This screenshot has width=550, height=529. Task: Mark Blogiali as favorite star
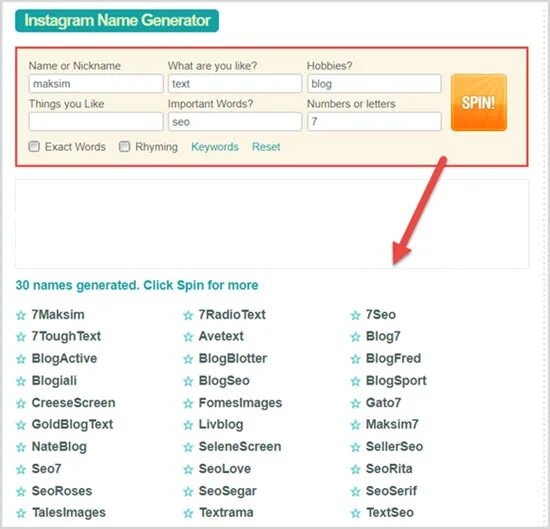(21, 381)
